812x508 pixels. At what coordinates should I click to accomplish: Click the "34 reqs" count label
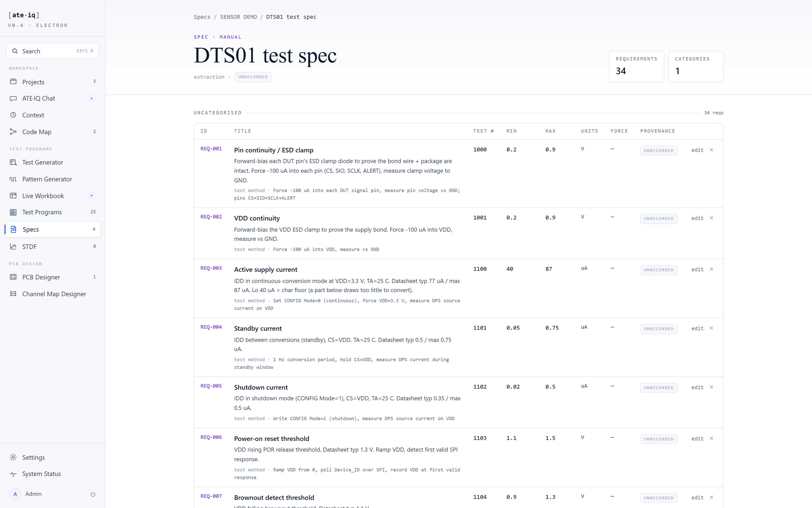tap(713, 113)
